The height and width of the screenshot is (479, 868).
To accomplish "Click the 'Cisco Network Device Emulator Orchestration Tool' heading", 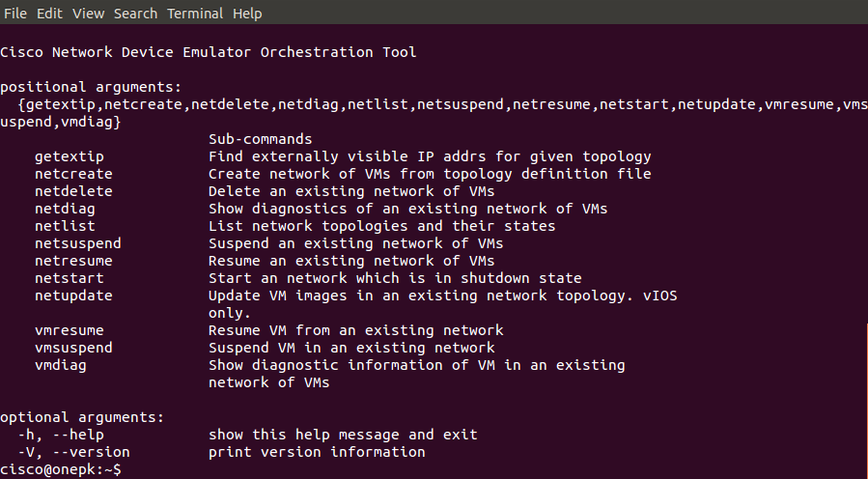I will click(x=209, y=52).
